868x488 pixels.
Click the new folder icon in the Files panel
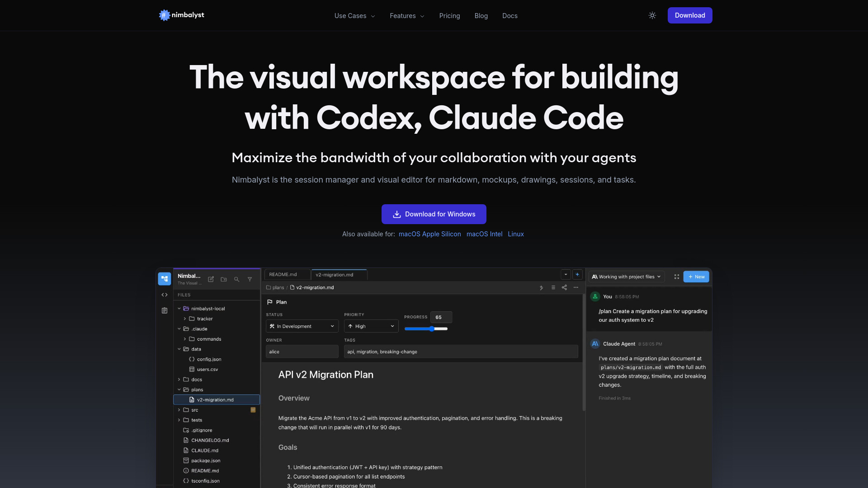pos(223,279)
